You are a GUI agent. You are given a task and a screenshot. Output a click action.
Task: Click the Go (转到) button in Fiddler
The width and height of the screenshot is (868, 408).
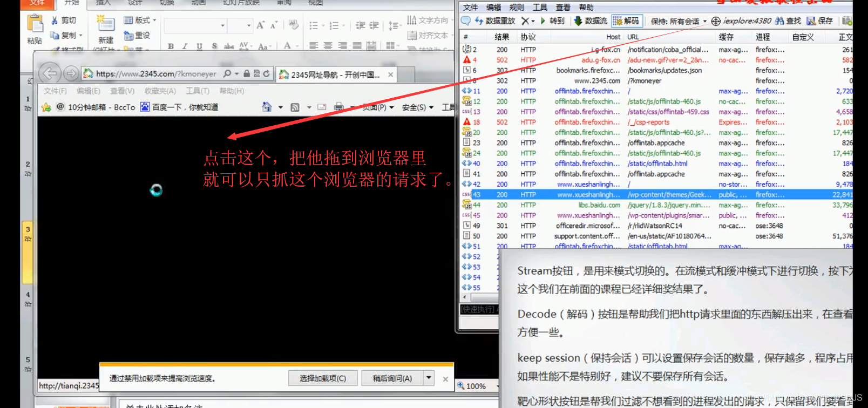tap(552, 21)
